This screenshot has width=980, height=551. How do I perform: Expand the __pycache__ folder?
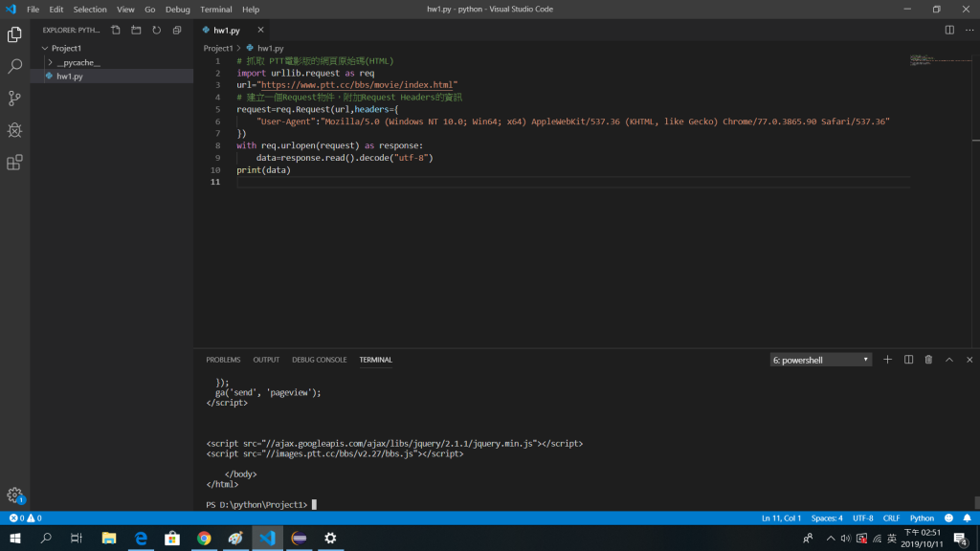tap(78, 62)
